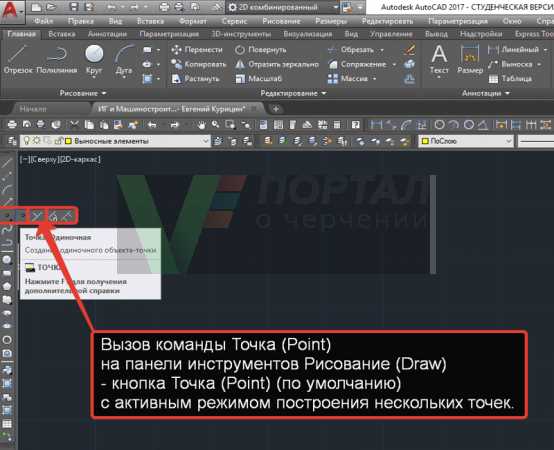Click the yellow ПоСлою color swatch
This screenshot has width=554, height=450.
point(425,141)
